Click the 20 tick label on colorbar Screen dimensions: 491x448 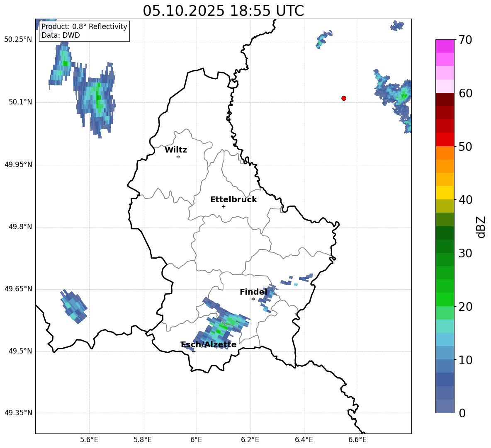[x=465, y=307]
